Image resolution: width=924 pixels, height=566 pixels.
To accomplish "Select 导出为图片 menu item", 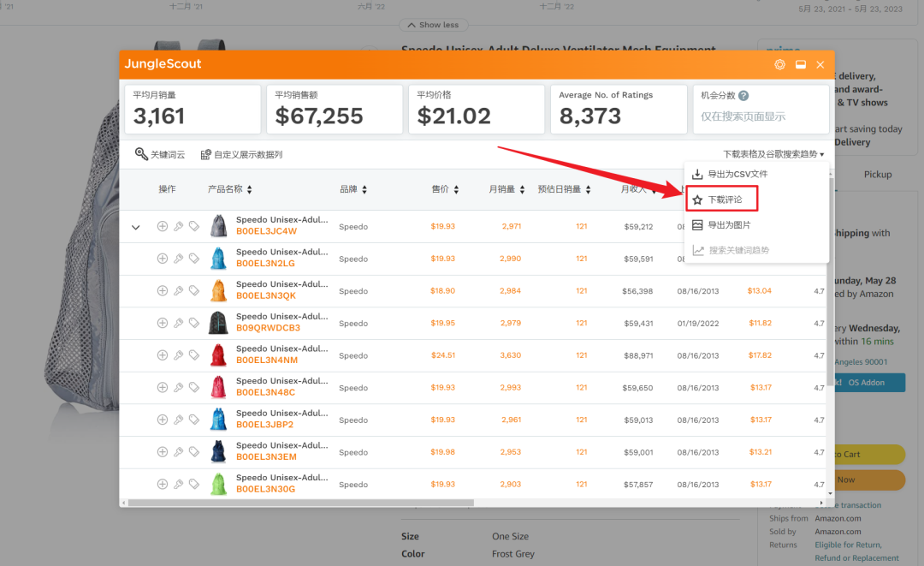I will [x=756, y=224].
